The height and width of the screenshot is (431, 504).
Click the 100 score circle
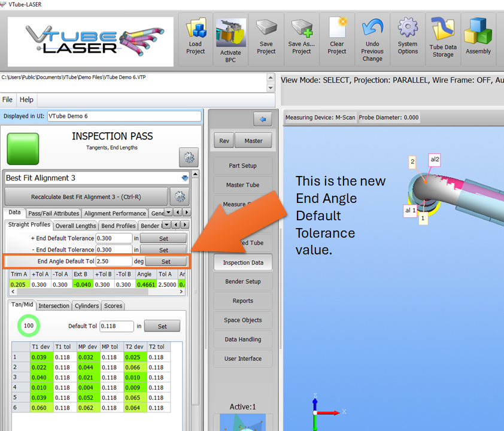[x=29, y=326]
